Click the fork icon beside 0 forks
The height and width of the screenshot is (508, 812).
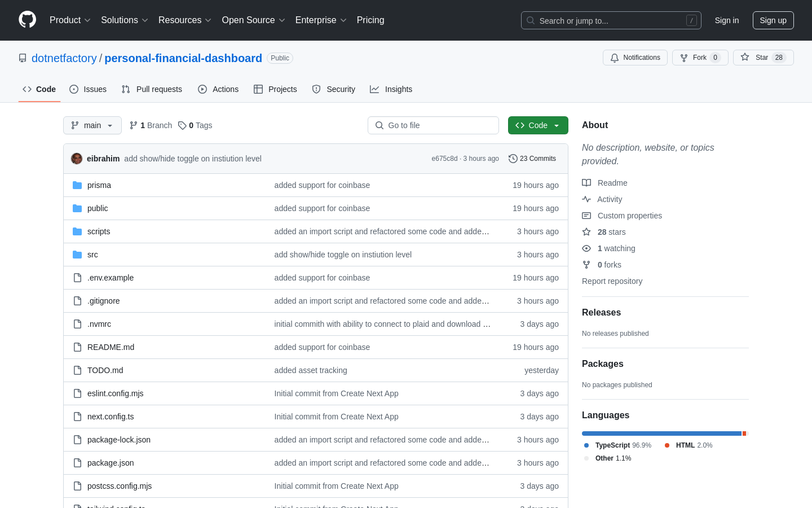pyautogui.click(x=586, y=265)
